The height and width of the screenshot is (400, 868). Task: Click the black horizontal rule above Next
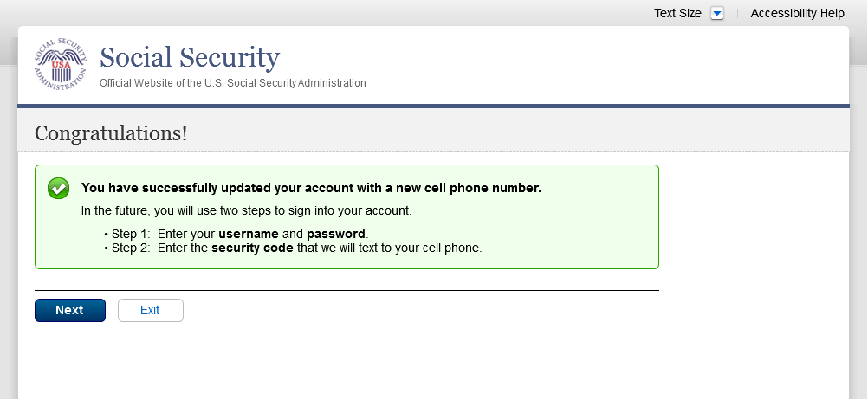point(347,290)
